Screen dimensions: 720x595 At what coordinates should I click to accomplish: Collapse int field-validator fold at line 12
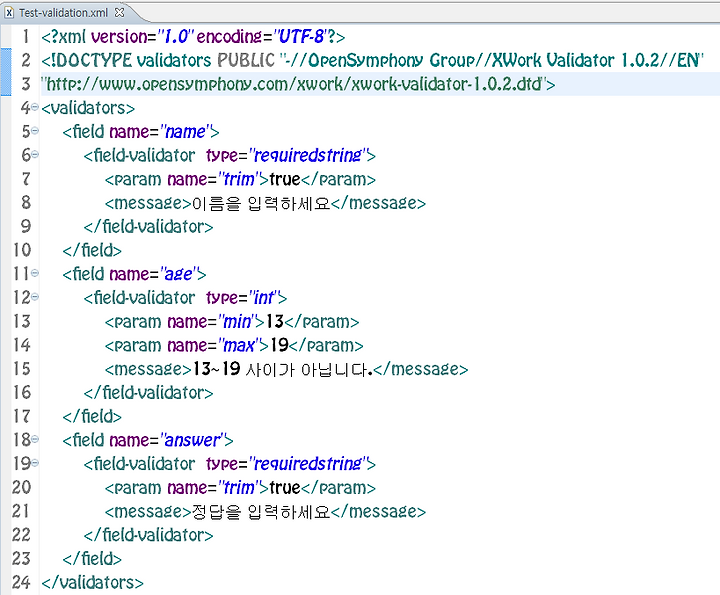pos(35,297)
